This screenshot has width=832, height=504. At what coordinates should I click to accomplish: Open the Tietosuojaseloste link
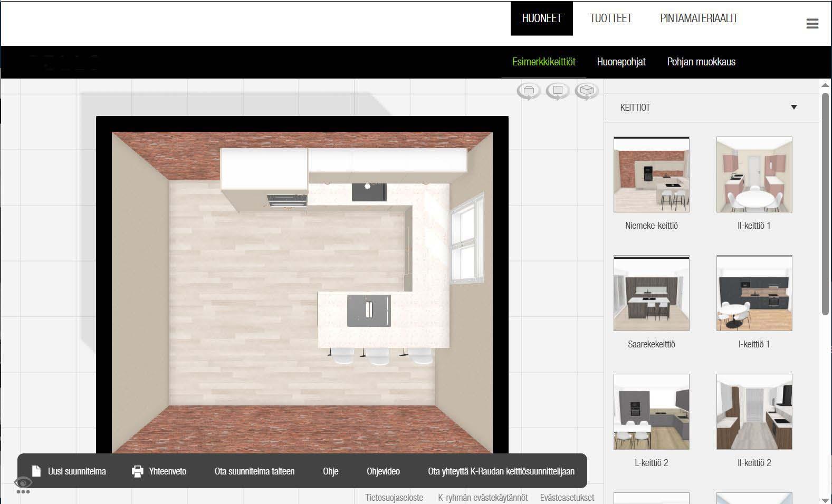tap(394, 498)
